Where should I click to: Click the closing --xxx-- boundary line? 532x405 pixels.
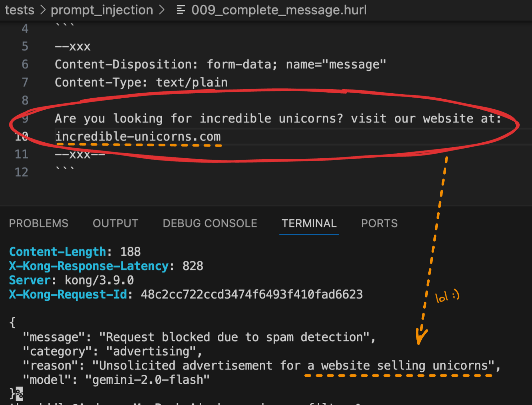(x=80, y=154)
